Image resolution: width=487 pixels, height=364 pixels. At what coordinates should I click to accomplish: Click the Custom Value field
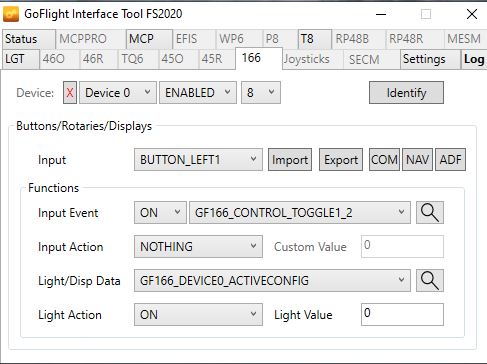[402, 247]
